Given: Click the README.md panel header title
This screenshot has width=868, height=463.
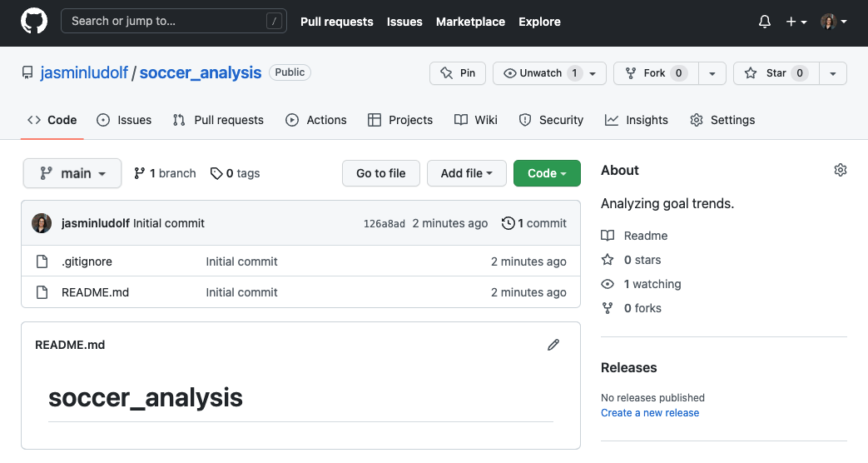Looking at the screenshot, I should (x=70, y=345).
